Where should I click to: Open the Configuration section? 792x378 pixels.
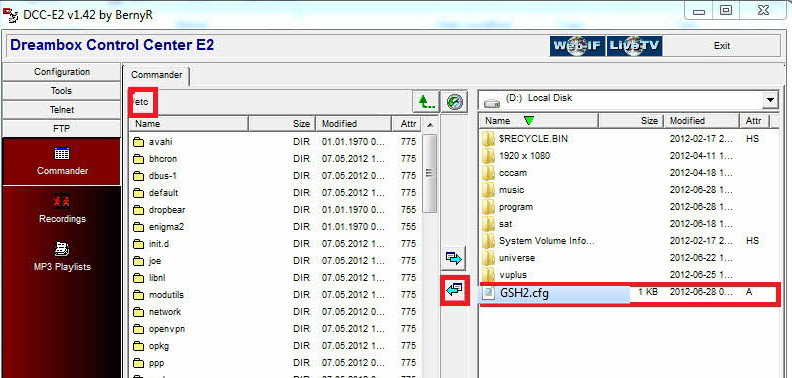pyautogui.click(x=62, y=72)
